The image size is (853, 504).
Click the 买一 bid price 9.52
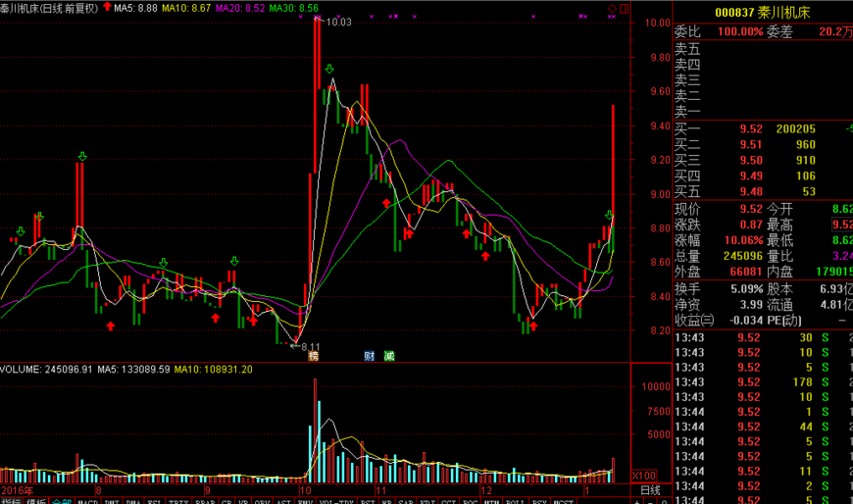[x=751, y=129]
